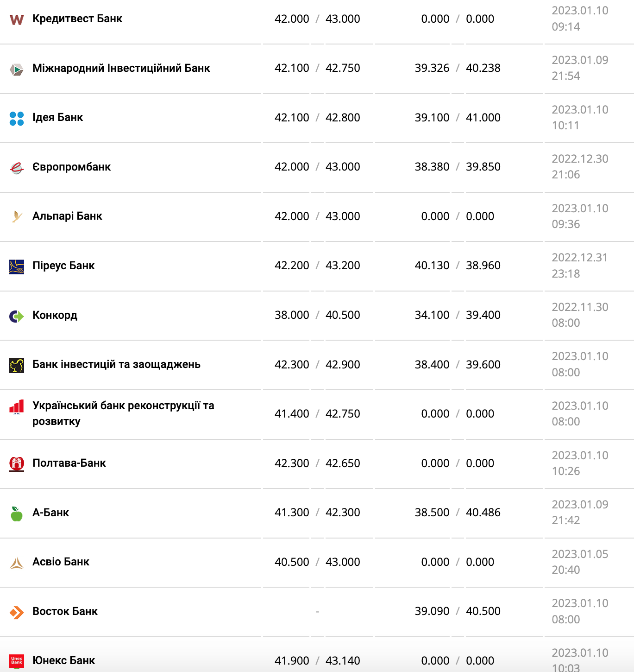
Task: Click the Кредитвест Банк logo icon
Action: point(17,19)
